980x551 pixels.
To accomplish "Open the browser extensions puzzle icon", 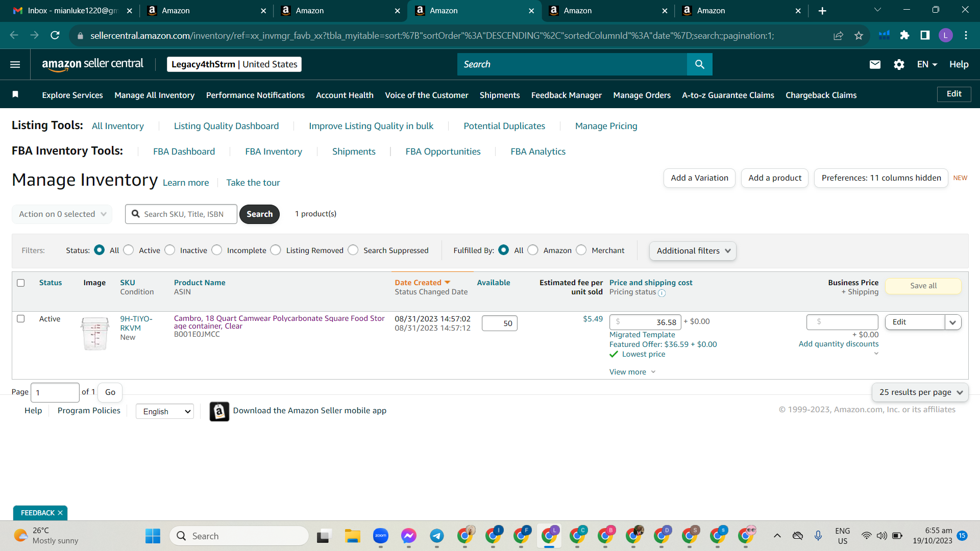I will click(904, 35).
